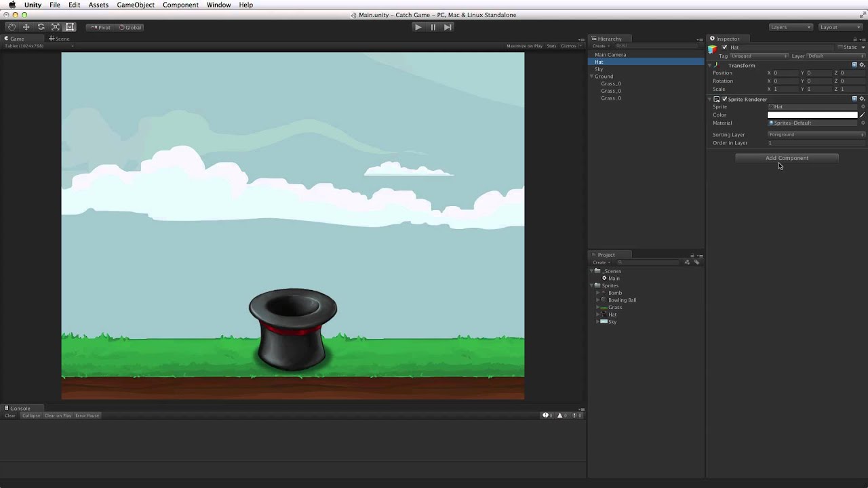Viewport: 868px width, 488px height.
Task: Open Transform component gear settings
Action: coord(862,65)
